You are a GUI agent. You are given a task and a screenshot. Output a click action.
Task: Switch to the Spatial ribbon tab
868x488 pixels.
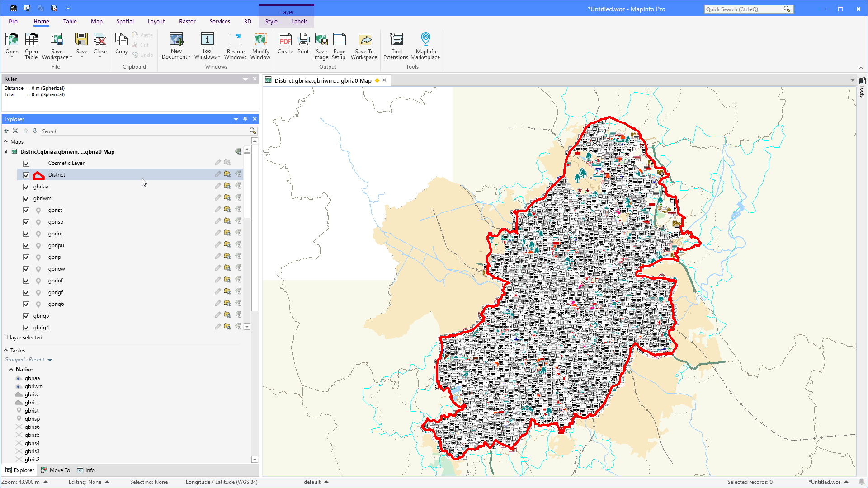tap(125, 21)
